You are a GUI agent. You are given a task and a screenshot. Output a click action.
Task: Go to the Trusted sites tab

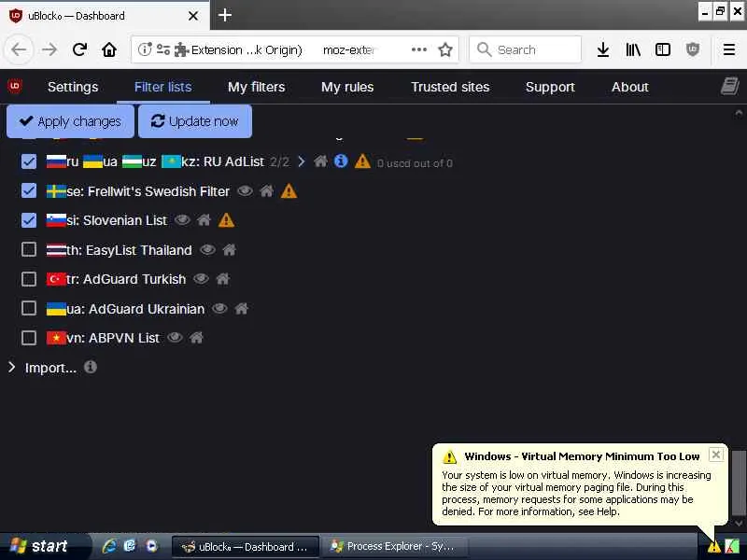click(450, 87)
